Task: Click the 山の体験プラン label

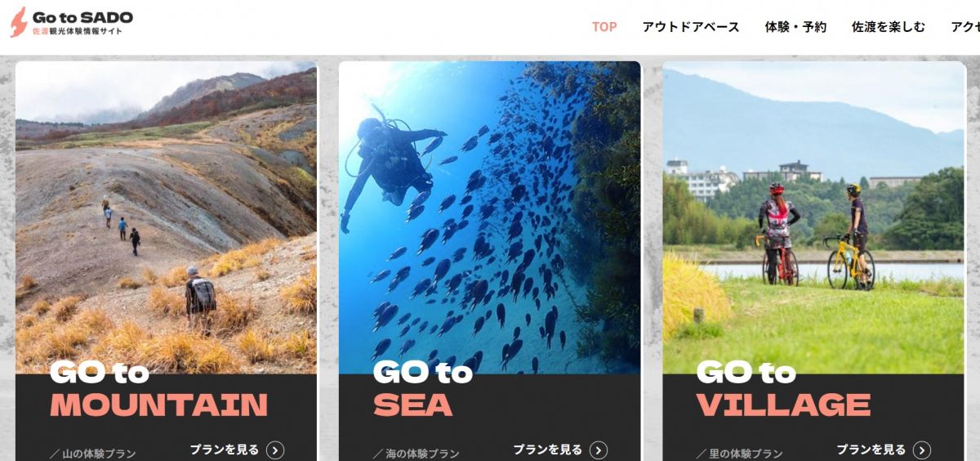Action: 92,454
